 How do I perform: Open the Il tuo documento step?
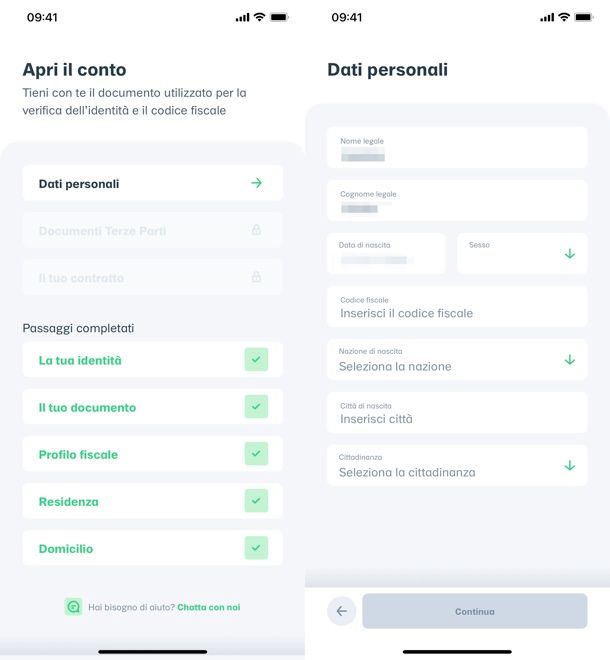[x=152, y=407]
